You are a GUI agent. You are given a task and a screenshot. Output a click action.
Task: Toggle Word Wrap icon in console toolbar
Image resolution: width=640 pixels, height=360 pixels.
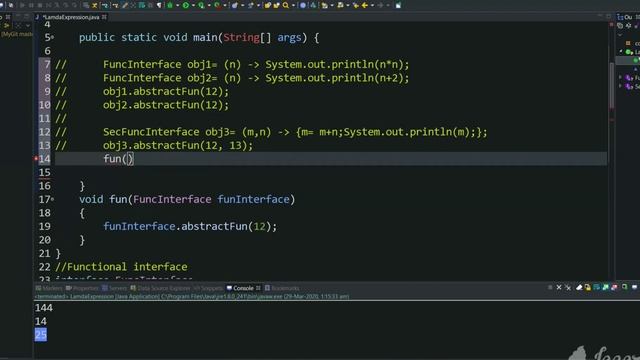click(x=596, y=288)
